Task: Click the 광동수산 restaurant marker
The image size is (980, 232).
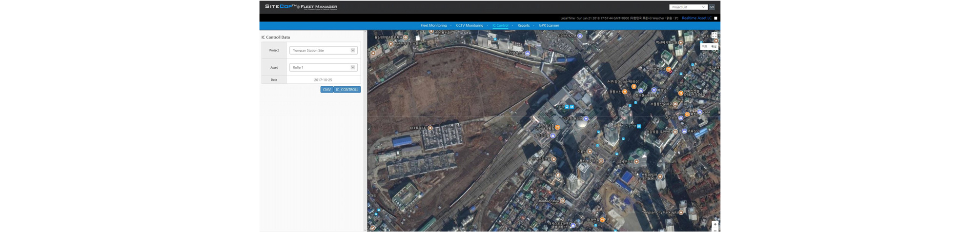Action: 625,92
